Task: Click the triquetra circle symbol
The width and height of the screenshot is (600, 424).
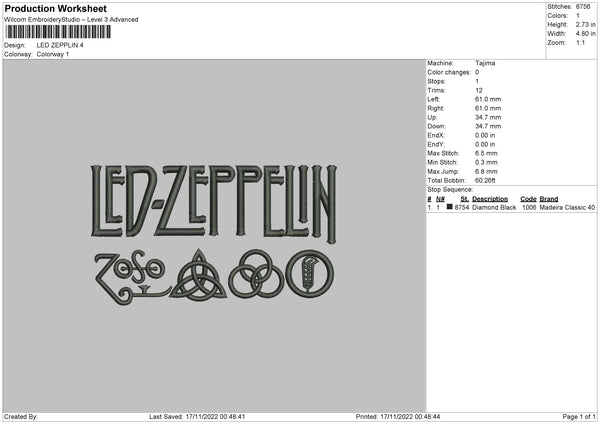Action: coord(198,274)
